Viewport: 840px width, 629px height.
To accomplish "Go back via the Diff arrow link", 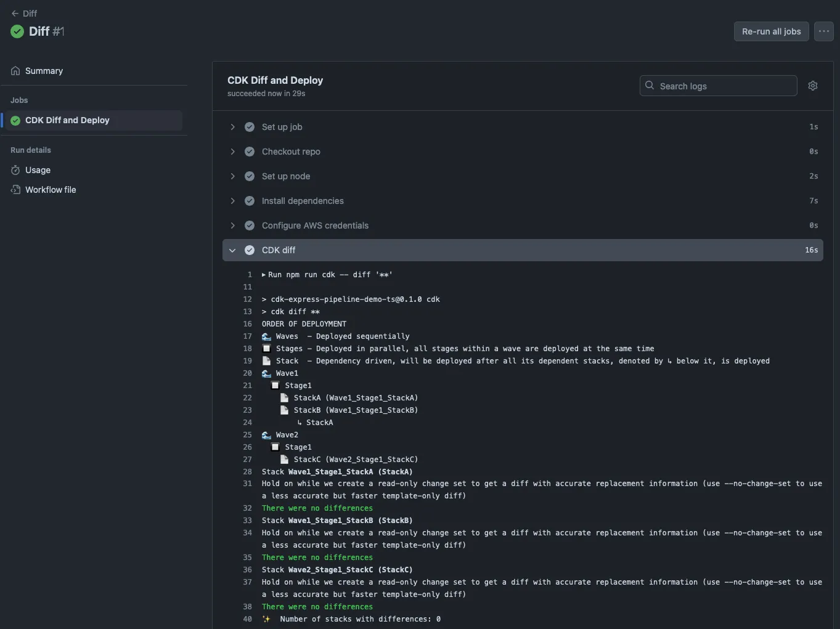I will (x=24, y=13).
